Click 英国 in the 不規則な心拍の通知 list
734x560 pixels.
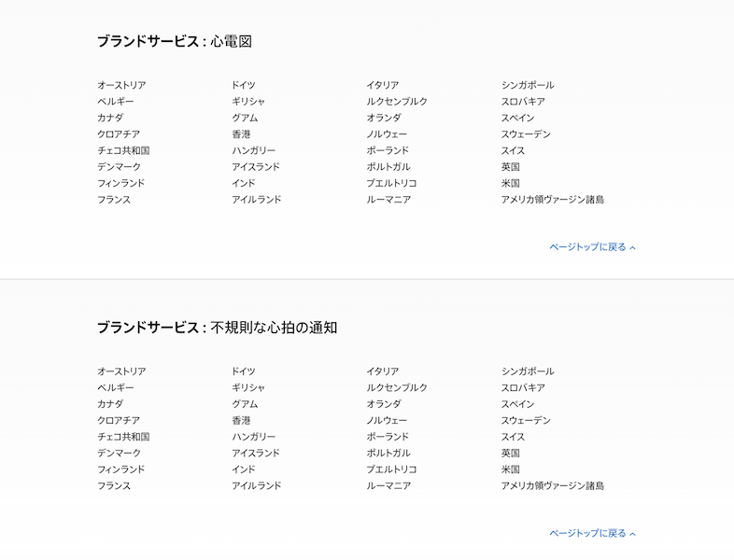click(x=510, y=453)
